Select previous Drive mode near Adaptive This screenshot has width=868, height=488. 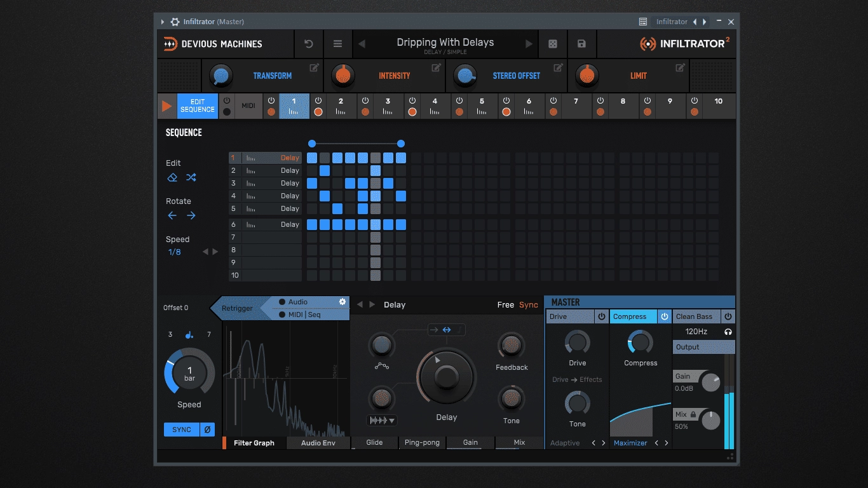593,443
